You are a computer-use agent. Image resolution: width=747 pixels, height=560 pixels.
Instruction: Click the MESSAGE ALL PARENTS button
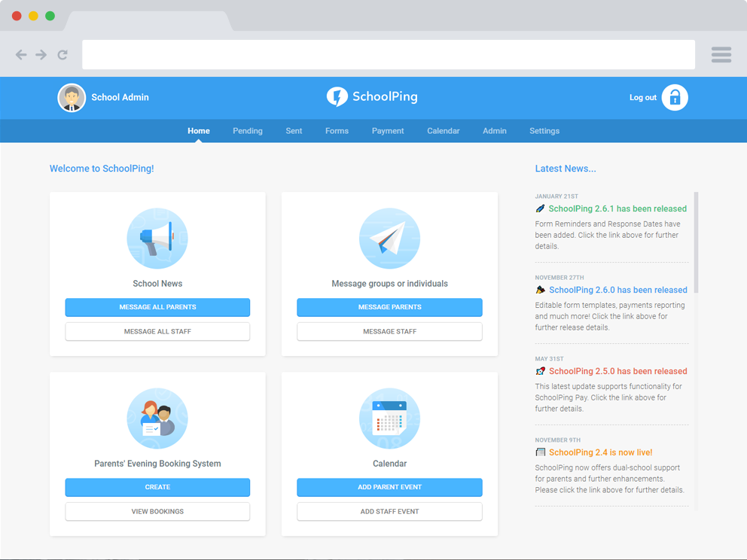click(157, 307)
